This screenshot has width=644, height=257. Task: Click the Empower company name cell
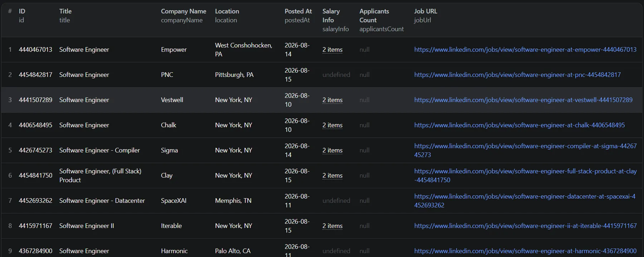tap(174, 49)
